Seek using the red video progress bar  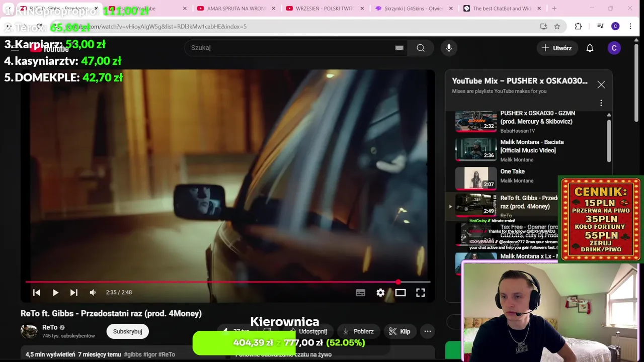point(228,282)
